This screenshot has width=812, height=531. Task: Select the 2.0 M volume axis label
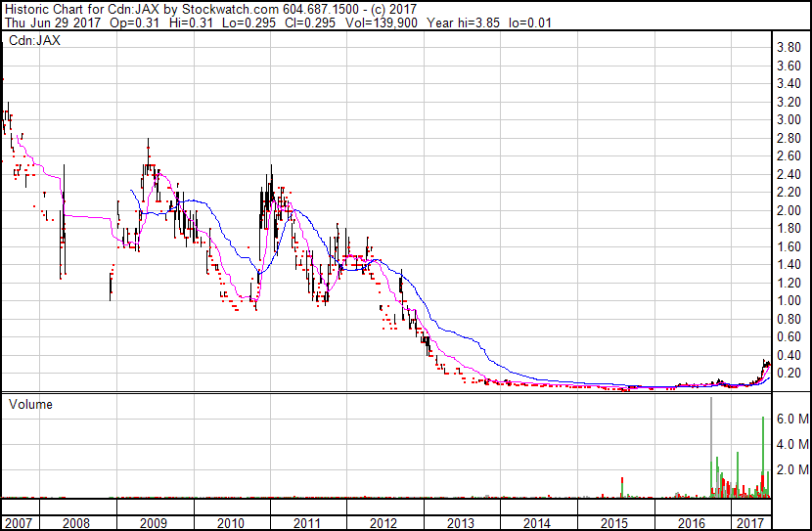click(790, 470)
